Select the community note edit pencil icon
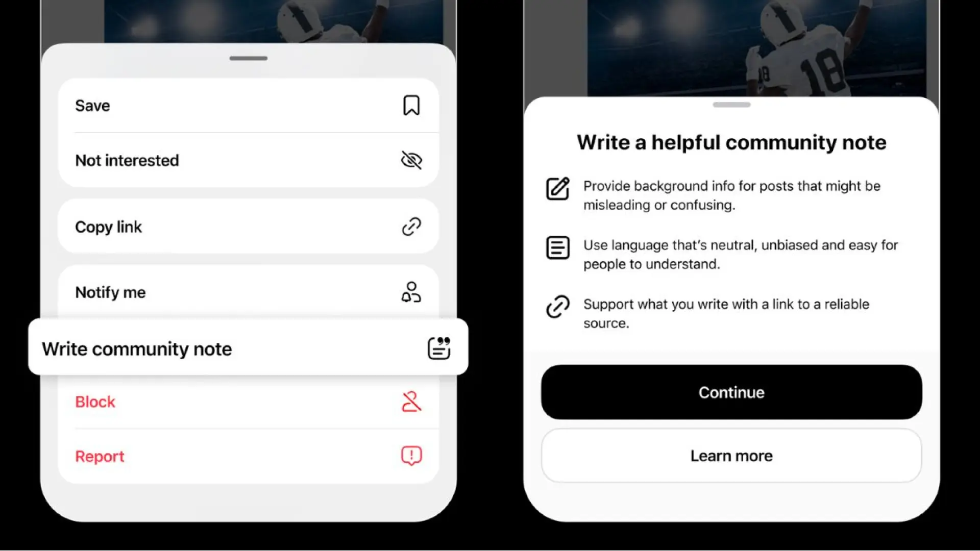This screenshot has width=980, height=551. 557,189
